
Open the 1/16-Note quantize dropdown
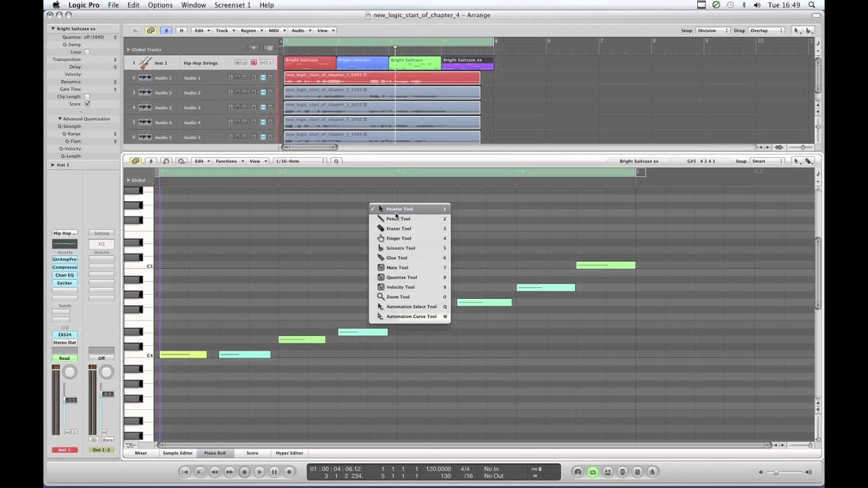pyautogui.click(x=300, y=161)
